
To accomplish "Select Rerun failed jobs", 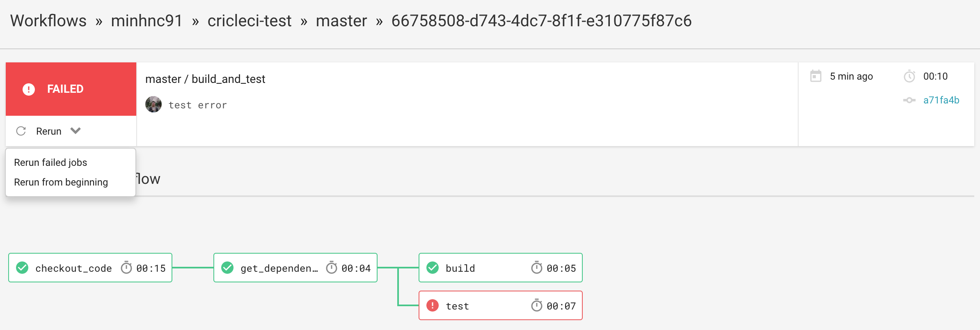I will click(x=50, y=163).
